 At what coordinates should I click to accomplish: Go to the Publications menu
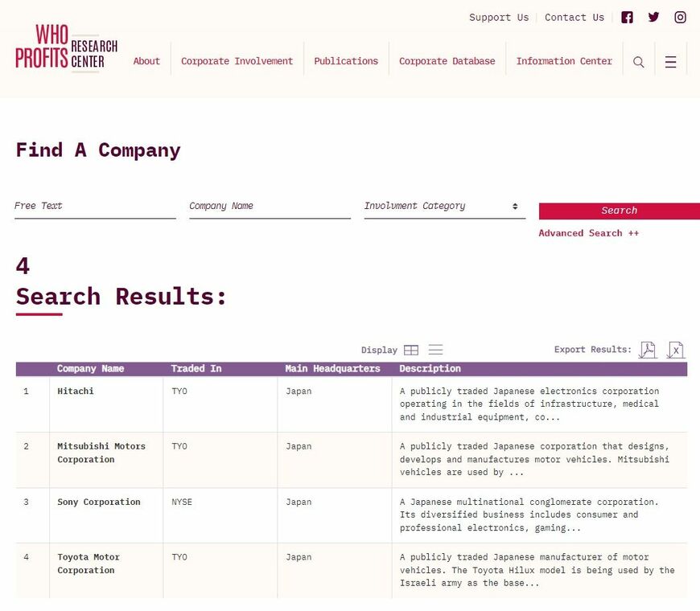346,61
